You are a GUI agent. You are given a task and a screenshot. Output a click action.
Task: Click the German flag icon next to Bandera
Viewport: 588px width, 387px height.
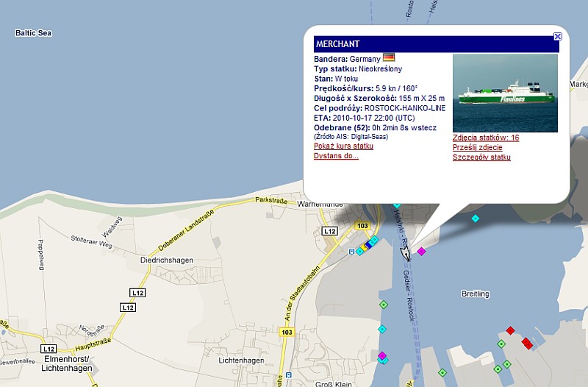390,58
